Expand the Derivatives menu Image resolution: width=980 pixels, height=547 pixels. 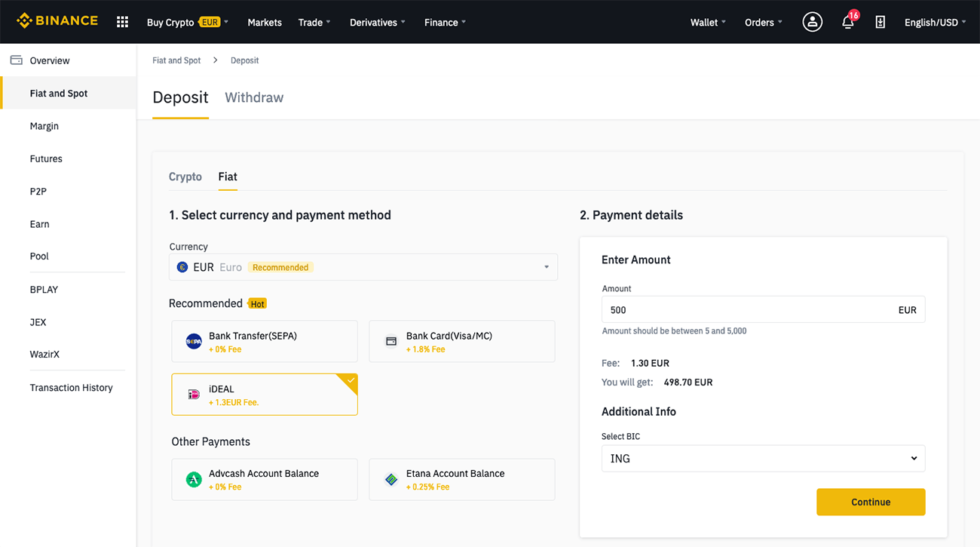point(378,23)
